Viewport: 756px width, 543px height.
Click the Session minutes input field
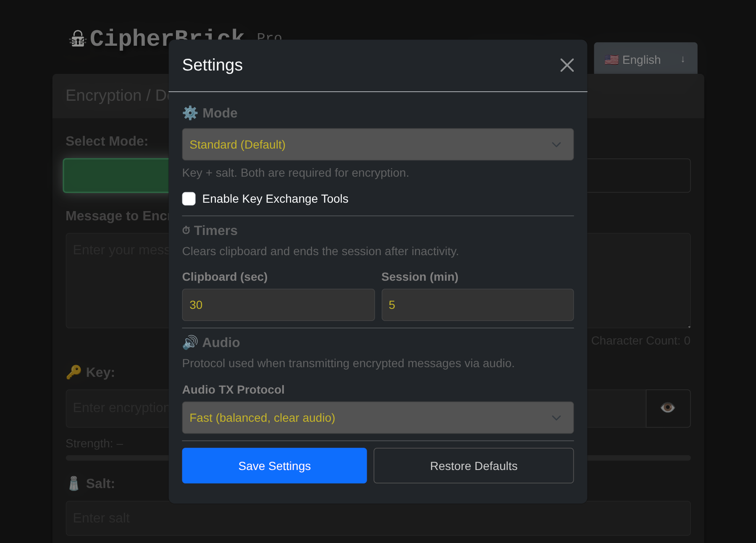tap(477, 305)
